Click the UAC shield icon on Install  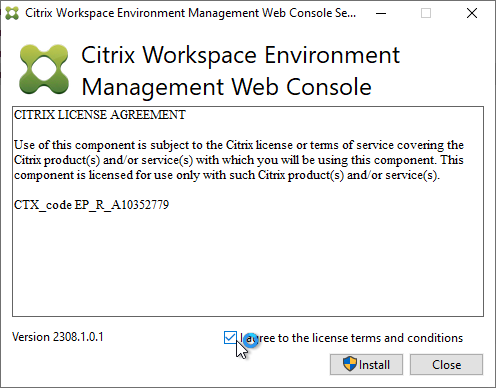[x=350, y=364]
